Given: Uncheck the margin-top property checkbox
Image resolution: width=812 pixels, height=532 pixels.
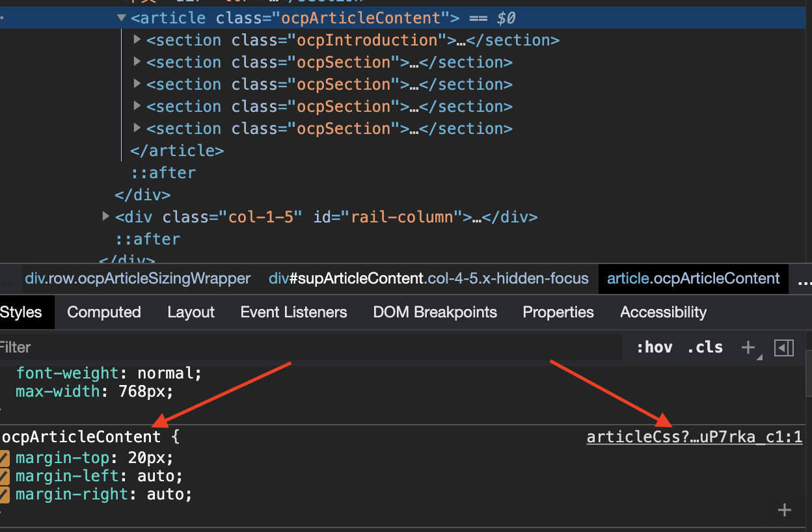Looking at the screenshot, I should click(5, 458).
